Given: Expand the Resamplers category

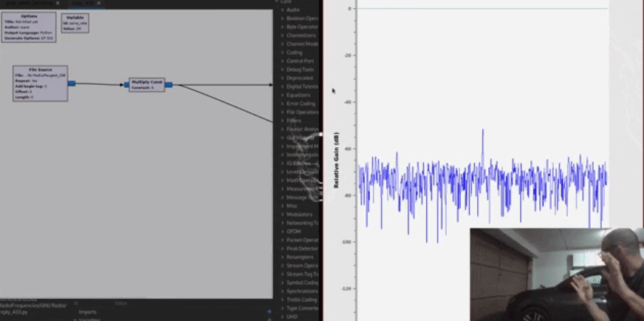Looking at the screenshot, I should (299, 256).
